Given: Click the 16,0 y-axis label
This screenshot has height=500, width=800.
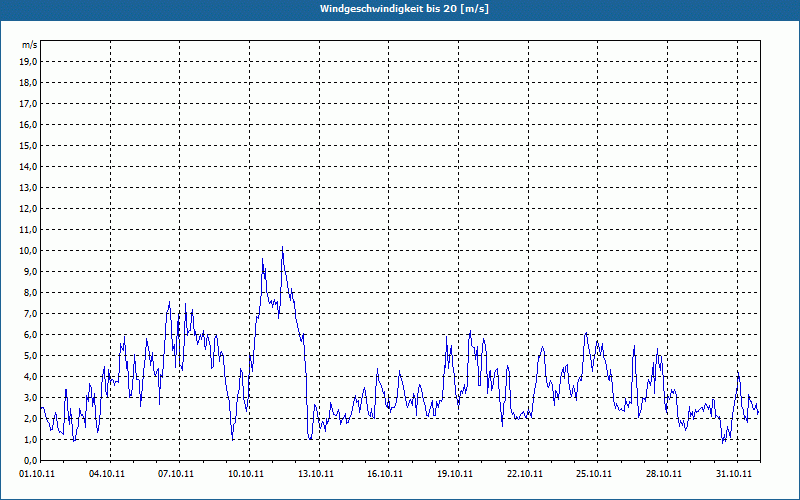Looking at the screenshot, I should pyautogui.click(x=28, y=124).
